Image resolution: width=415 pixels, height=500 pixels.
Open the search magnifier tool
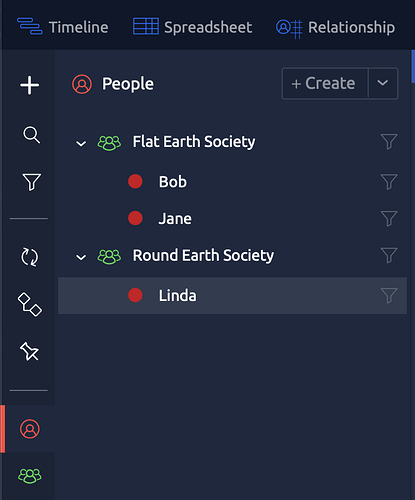click(31, 135)
